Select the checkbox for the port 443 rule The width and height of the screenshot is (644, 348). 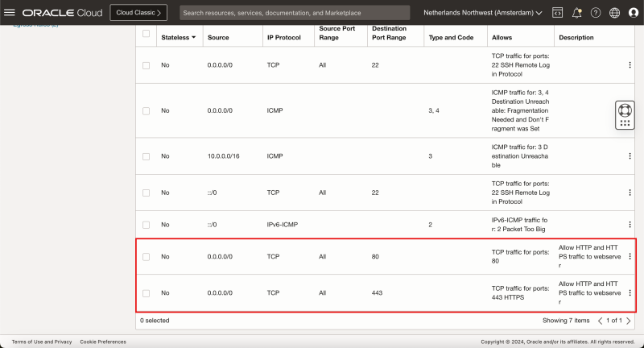click(x=146, y=293)
